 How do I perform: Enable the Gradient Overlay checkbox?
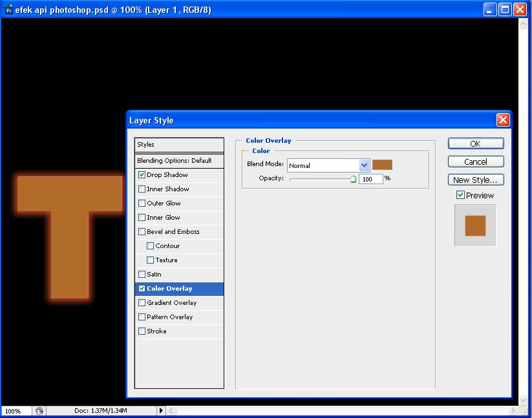(142, 303)
